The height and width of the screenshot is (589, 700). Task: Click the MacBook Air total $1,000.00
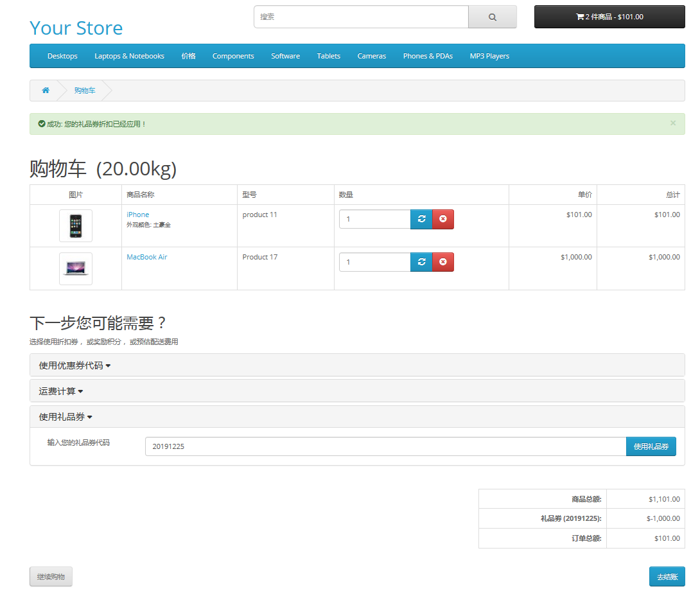pyautogui.click(x=664, y=257)
